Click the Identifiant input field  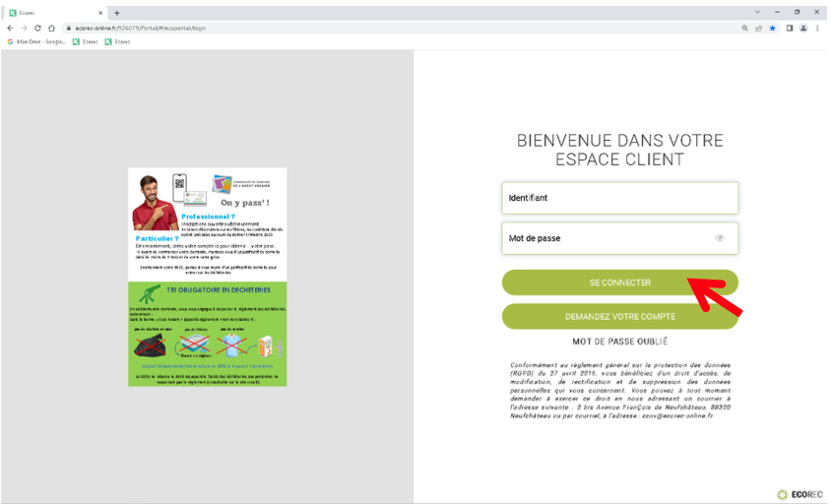point(619,198)
